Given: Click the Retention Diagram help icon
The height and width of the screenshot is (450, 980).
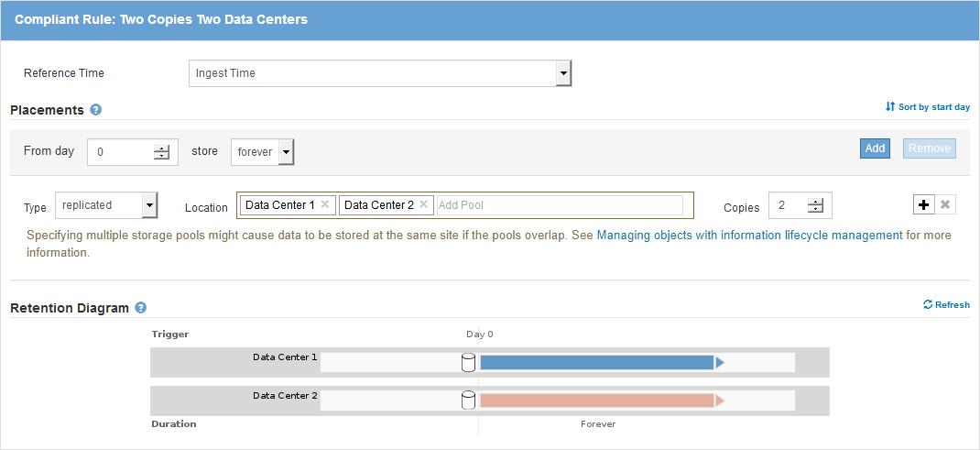Looking at the screenshot, I should pyautogui.click(x=141, y=308).
